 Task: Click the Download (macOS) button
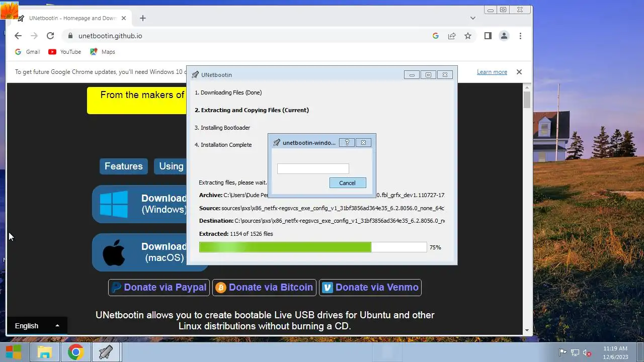click(139, 252)
